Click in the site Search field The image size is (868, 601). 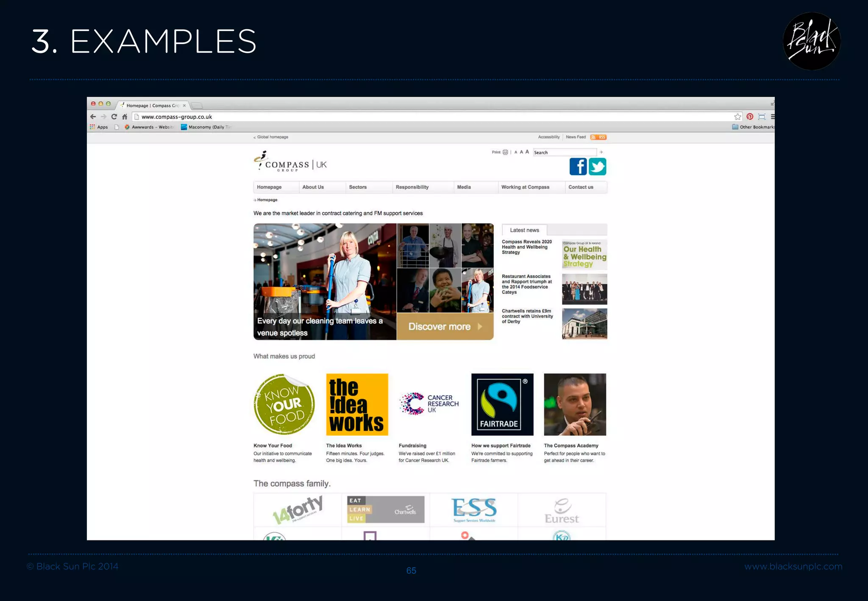coord(564,152)
